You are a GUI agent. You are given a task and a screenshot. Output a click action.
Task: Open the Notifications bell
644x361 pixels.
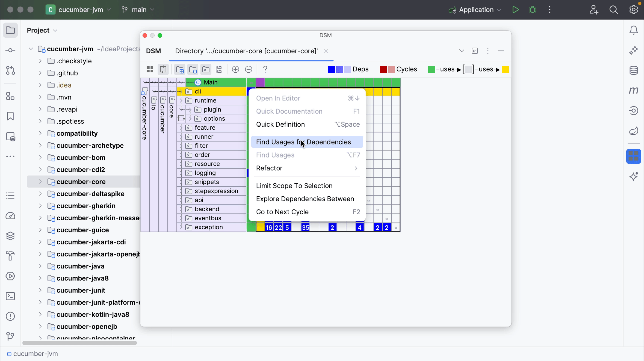click(x=634, y=30)
